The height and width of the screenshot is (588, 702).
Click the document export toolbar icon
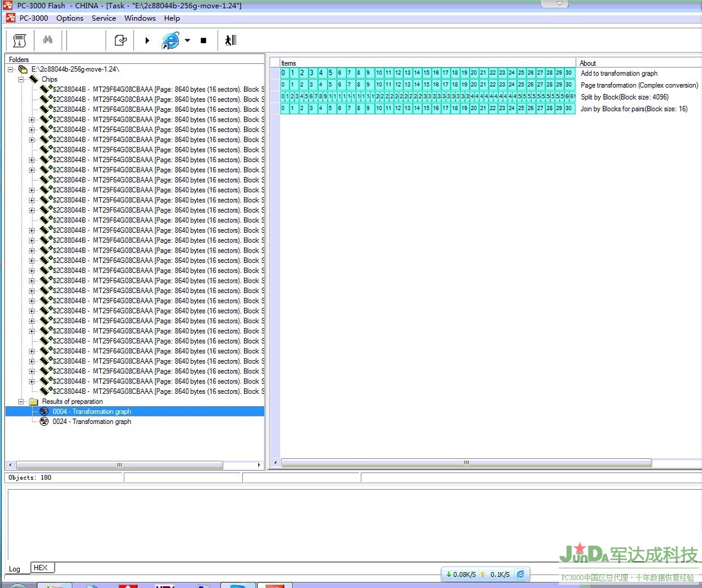pos(120,41)
